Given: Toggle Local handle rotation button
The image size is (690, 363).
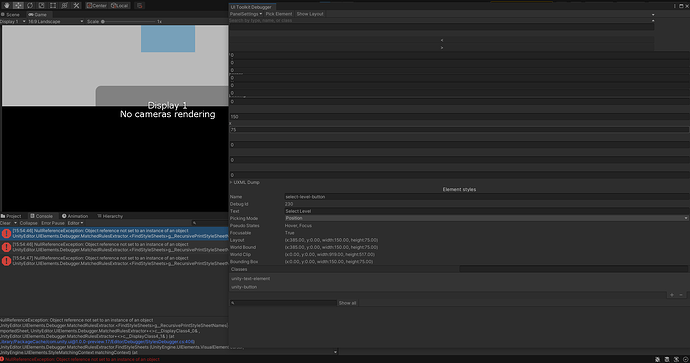Looking at the screenshot, I should tap(120, 5).
